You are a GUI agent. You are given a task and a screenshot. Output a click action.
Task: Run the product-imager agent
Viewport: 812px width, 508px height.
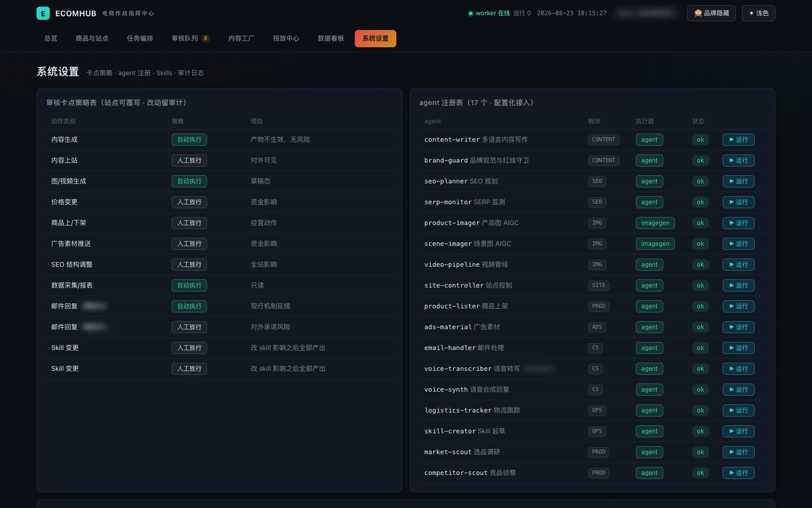click(x=738, y=223)
